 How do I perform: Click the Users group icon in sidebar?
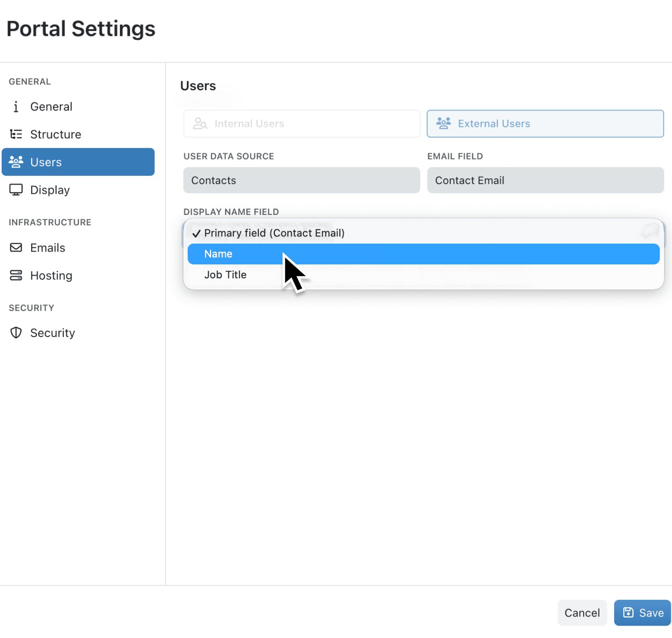(16, 162)
